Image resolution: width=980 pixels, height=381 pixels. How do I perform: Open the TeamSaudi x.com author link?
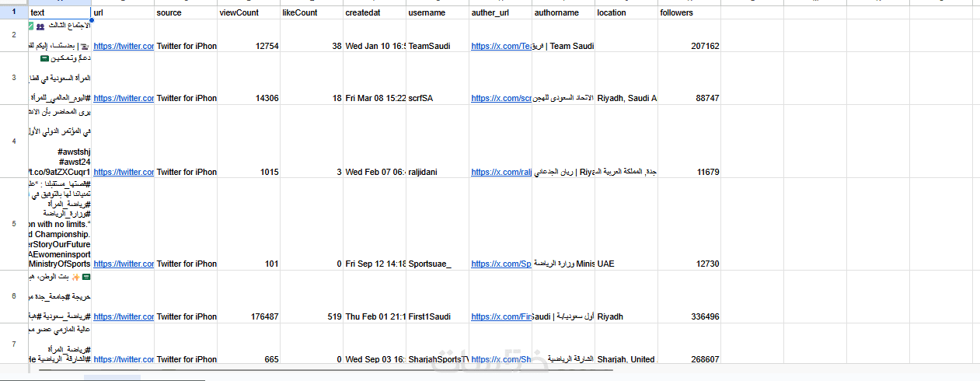click(x=500, y=46)
